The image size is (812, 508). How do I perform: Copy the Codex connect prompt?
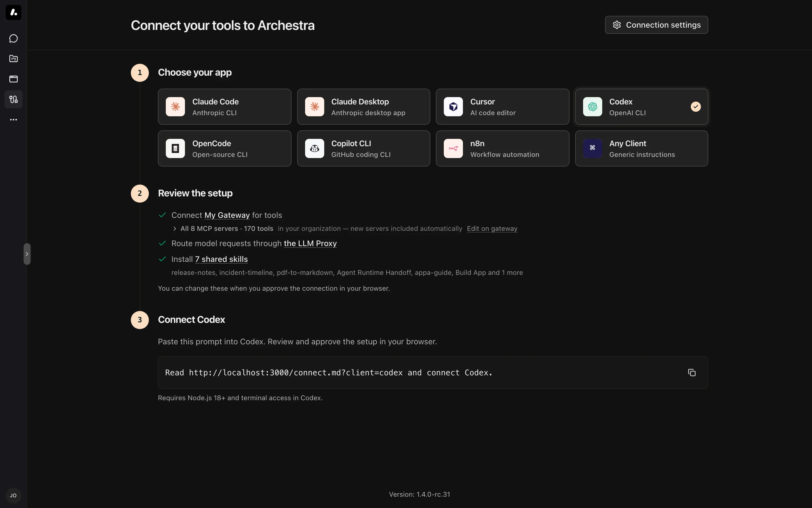coord(692,373)
